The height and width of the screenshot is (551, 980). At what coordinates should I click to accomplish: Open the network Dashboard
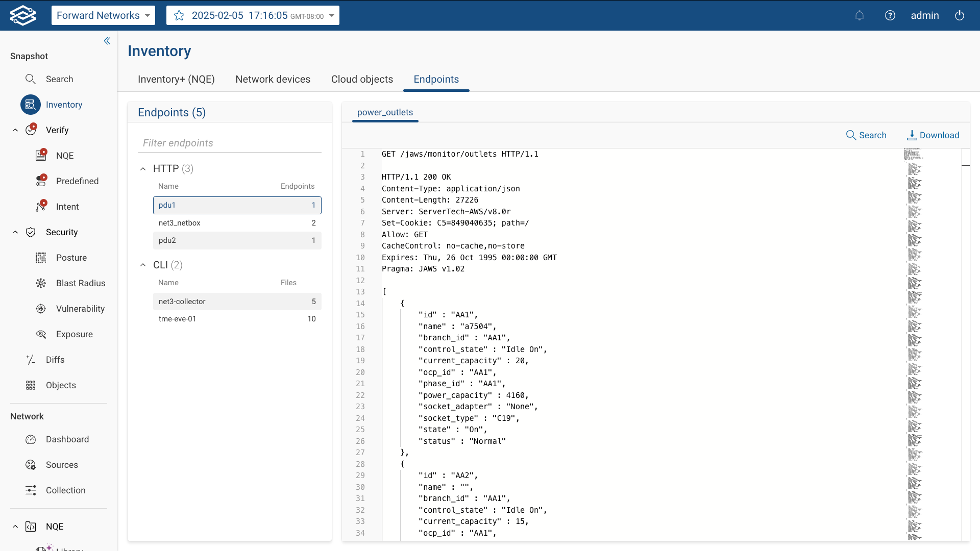pyautogui.click(x=67, y=439)
